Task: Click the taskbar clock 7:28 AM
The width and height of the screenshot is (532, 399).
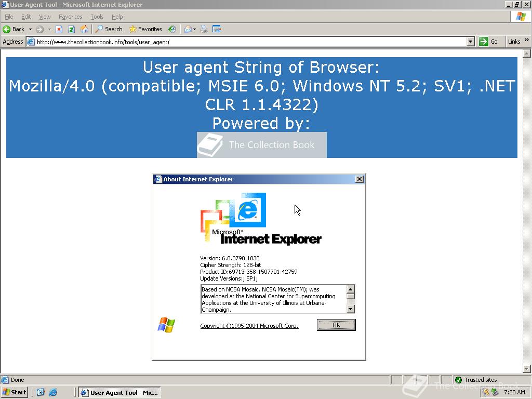Action: 514,393
